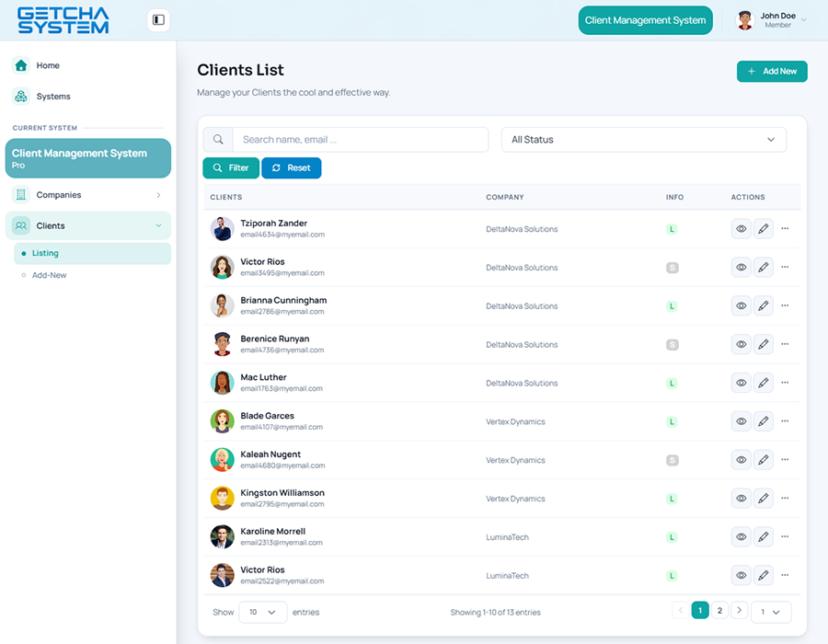Screen dimensions: 828x644
Task: Open the sidebar collapse icon near the logo
Action: (157, 19)
